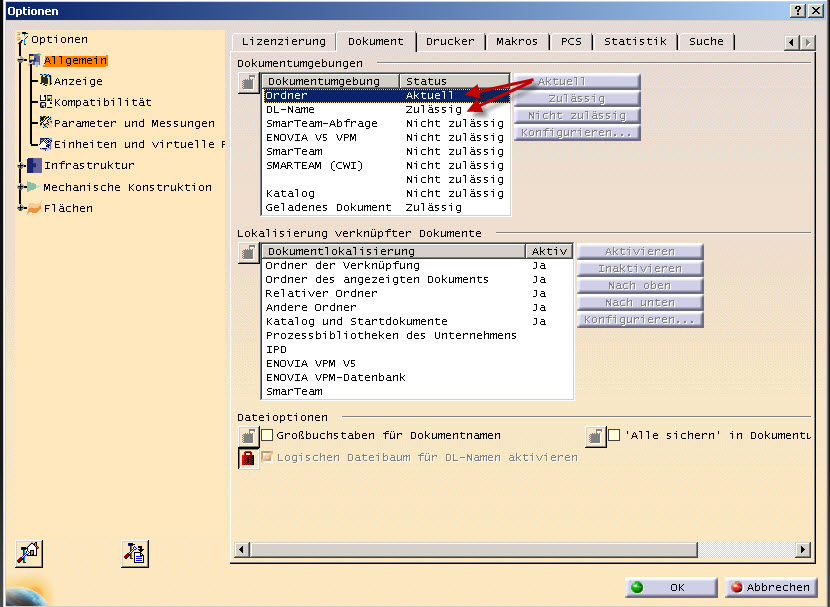Click the Aktivieren button

640,251
